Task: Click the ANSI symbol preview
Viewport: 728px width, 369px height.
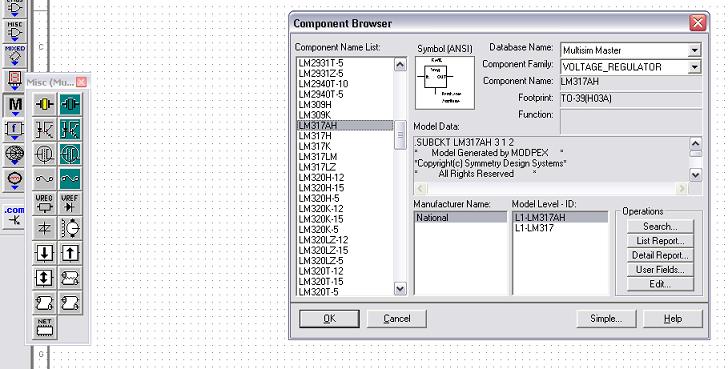Action: 445,83
